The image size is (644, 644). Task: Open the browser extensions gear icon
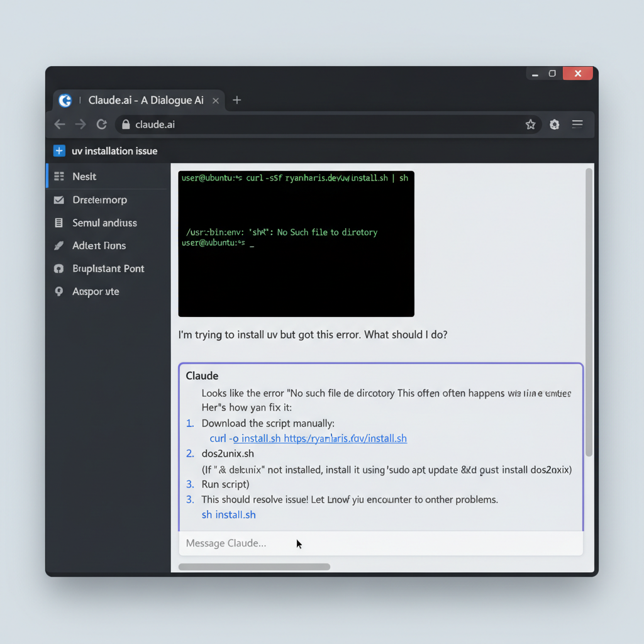[555, 125]
